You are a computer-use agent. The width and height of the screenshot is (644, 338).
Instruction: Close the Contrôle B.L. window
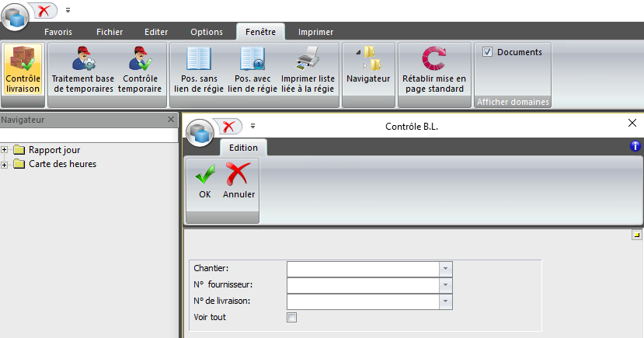(632, 123)
